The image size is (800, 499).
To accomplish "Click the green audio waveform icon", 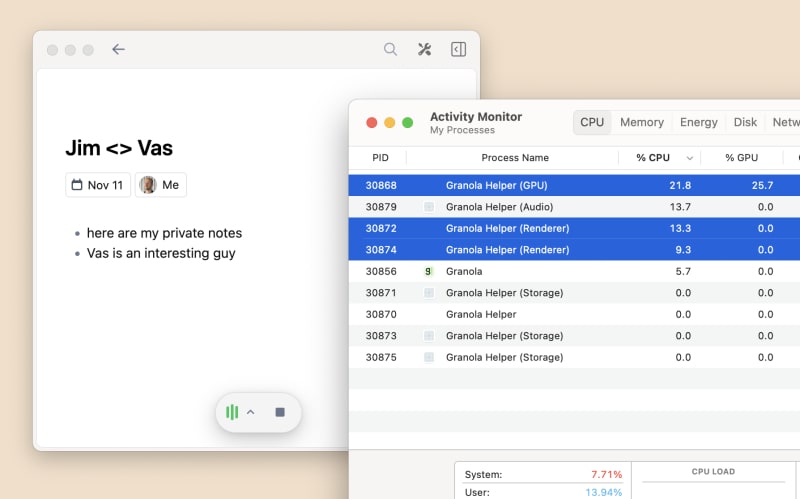I will pos(232,412).
